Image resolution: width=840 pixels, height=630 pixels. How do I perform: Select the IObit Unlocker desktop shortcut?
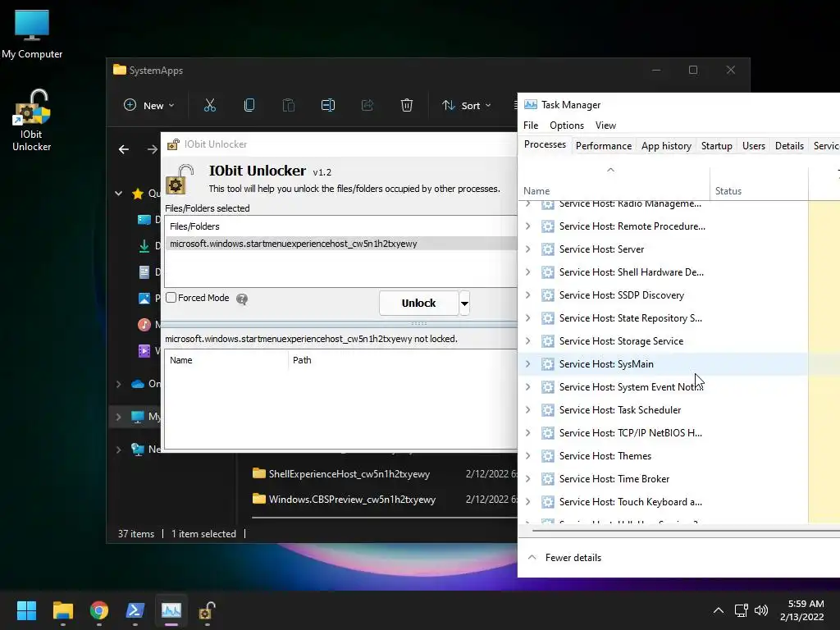click(32, 121)
